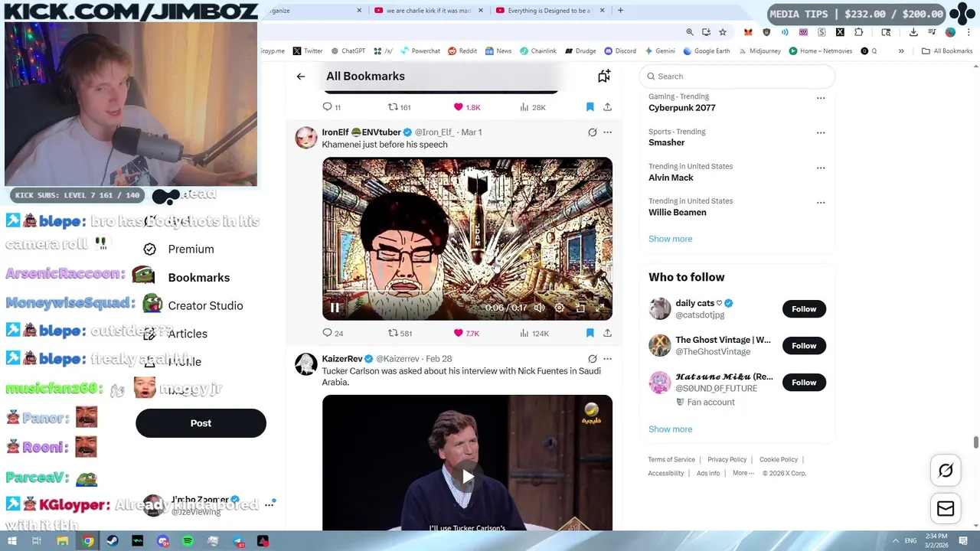980x551 pixels.
Task: Open Premium in the X sidebar
Action: (x=191, y=249)
